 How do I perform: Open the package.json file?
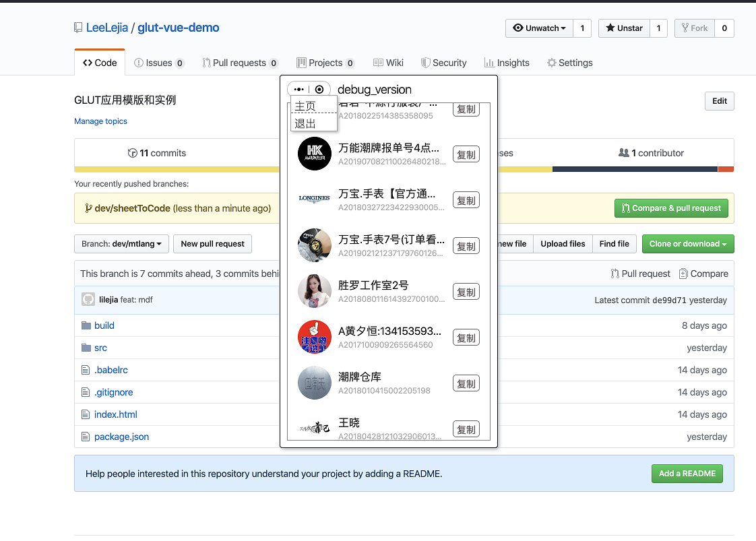coord(121,437)
